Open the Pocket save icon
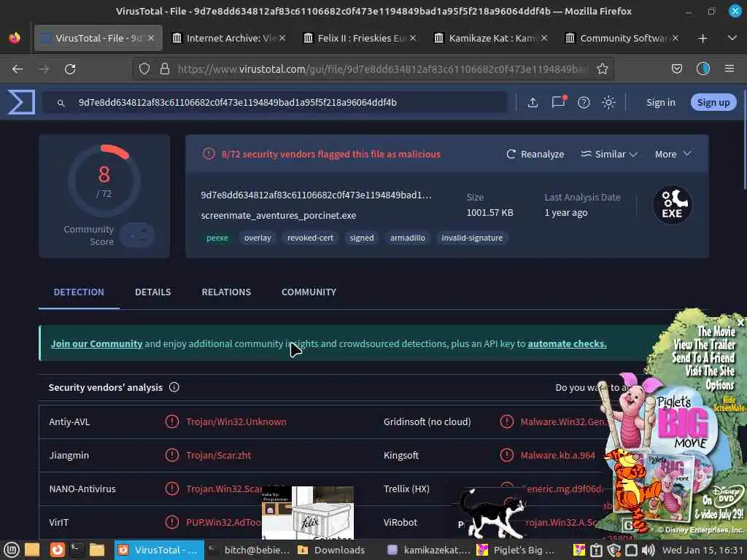The width and height of the screenshot is (747, 560). tap(677, 69)
